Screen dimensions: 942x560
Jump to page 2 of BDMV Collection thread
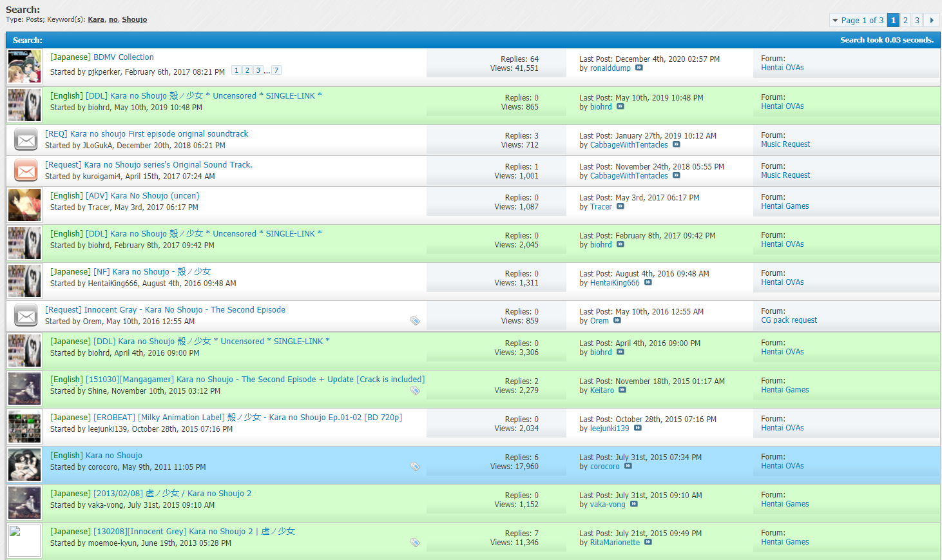pos(247,70)
